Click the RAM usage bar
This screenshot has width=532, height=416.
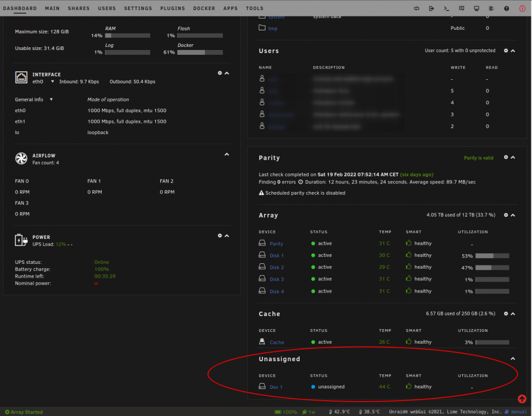128,35
